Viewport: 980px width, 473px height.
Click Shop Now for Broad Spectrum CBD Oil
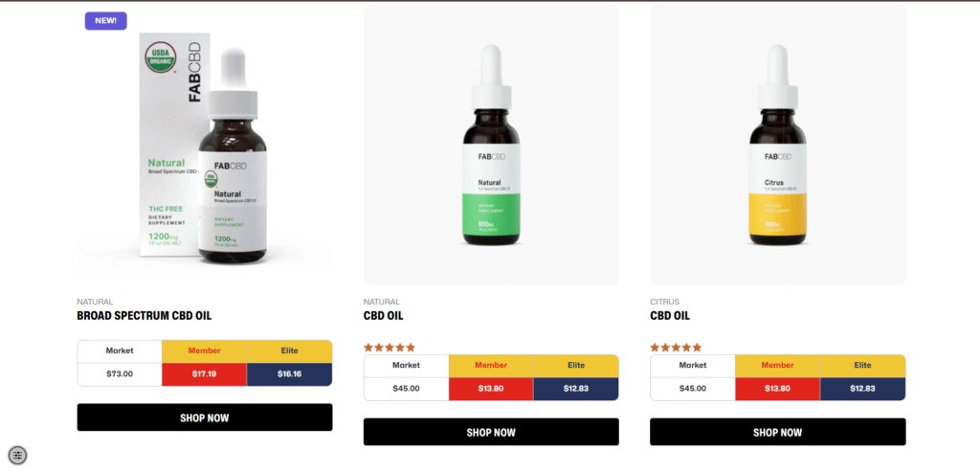(x=205, y=417)
